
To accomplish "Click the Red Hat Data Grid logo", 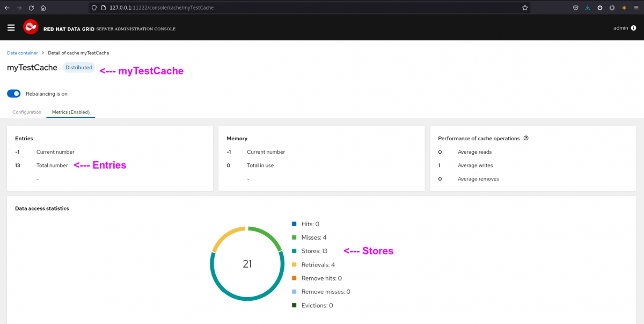I will click(x=31, y=27).
